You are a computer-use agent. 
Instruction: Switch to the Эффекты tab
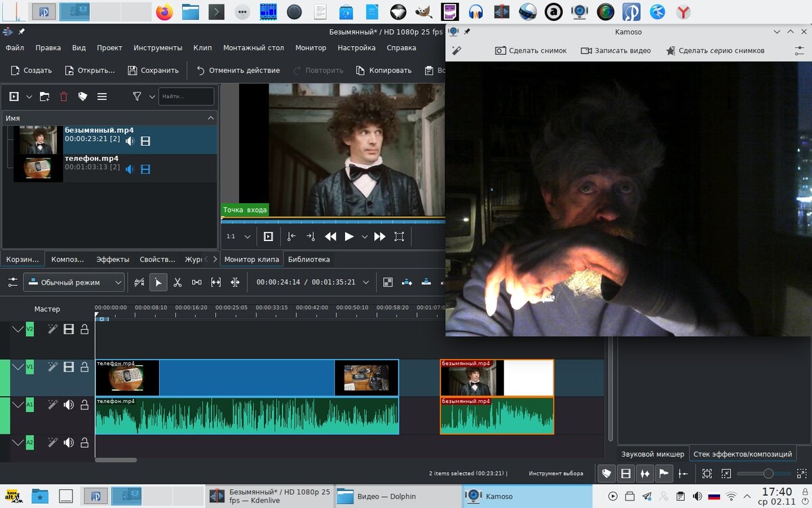click(112, 259)
